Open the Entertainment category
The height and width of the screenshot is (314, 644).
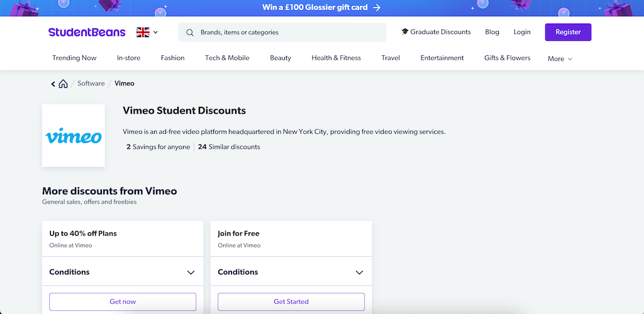tap(442, 58)
